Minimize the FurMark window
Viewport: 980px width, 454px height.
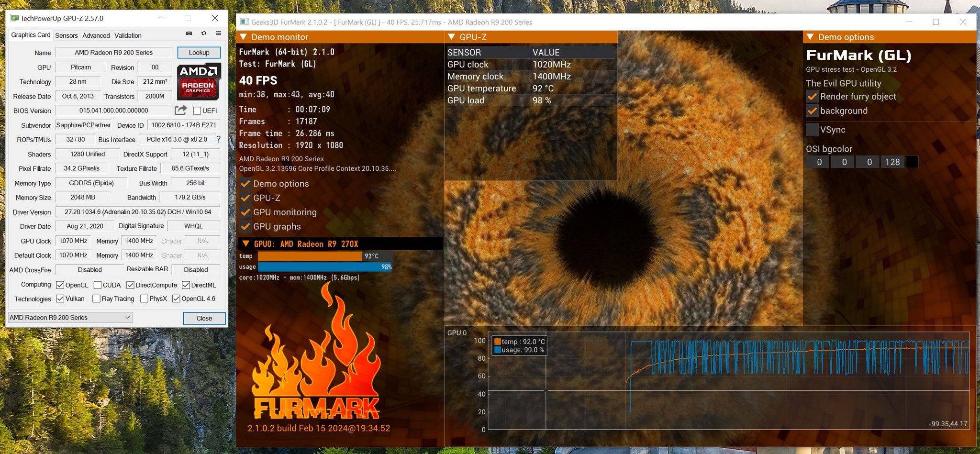[x=909, y=22]
